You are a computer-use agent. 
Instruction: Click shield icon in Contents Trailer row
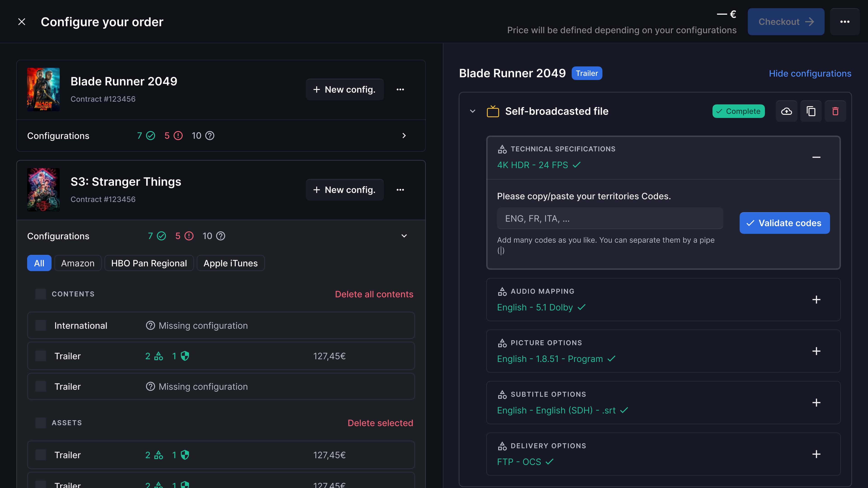[x=185, y=356]
